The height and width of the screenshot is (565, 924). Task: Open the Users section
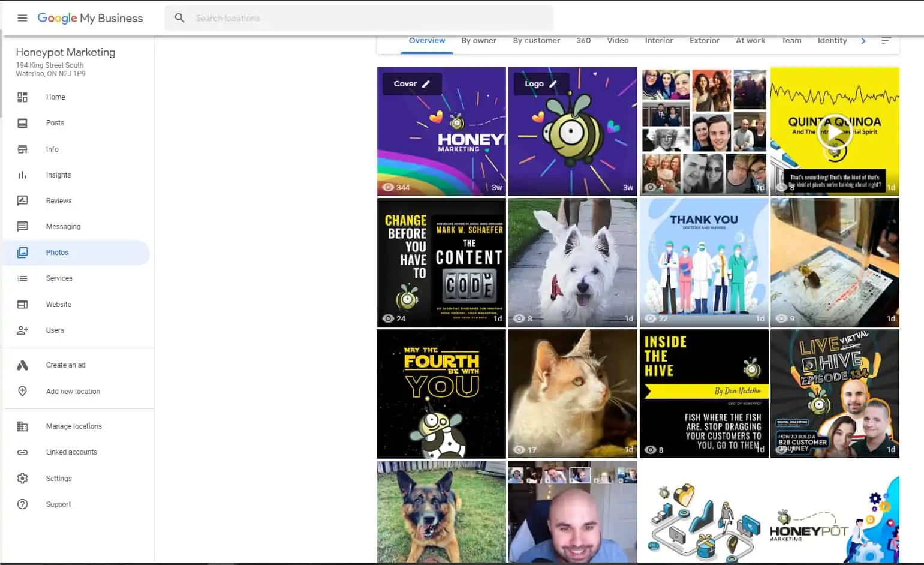[x=55, y=330]
